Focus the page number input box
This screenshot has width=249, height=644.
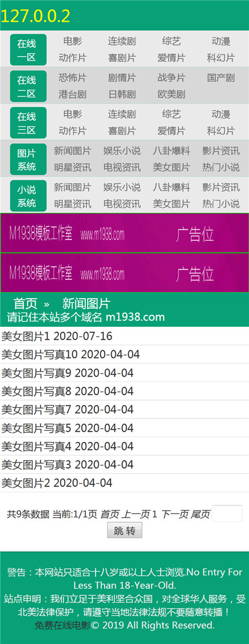click(x=227, y=513)
